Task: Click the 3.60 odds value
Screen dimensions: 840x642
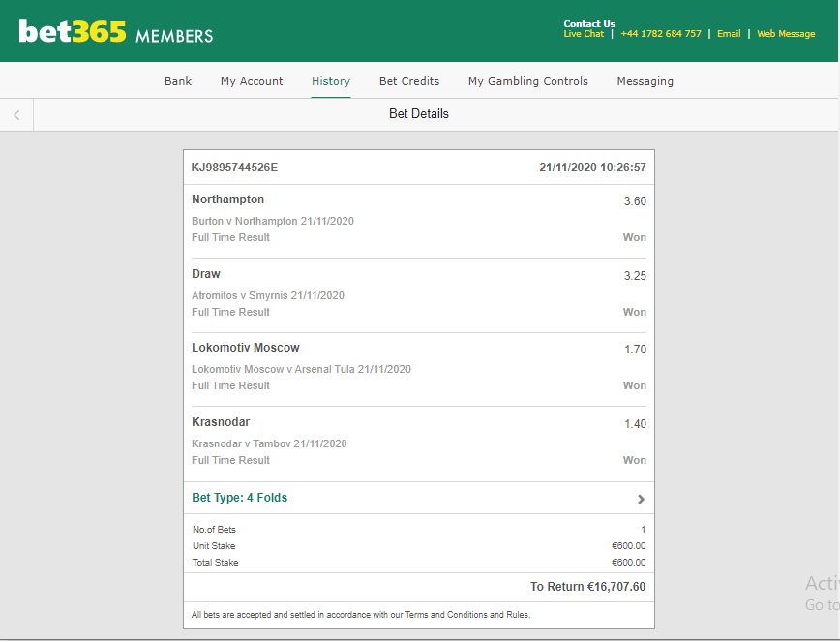Action: tap(635, 201)
